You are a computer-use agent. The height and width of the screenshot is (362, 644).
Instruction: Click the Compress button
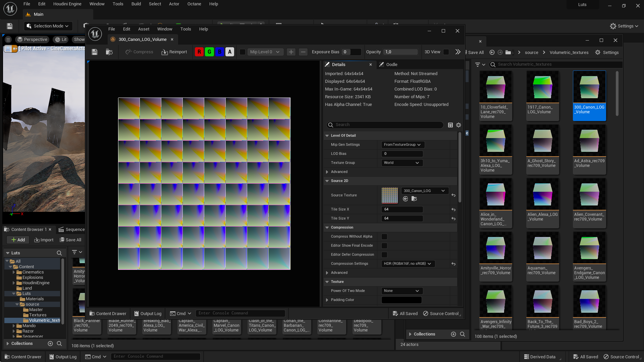(x=139, y=52)
